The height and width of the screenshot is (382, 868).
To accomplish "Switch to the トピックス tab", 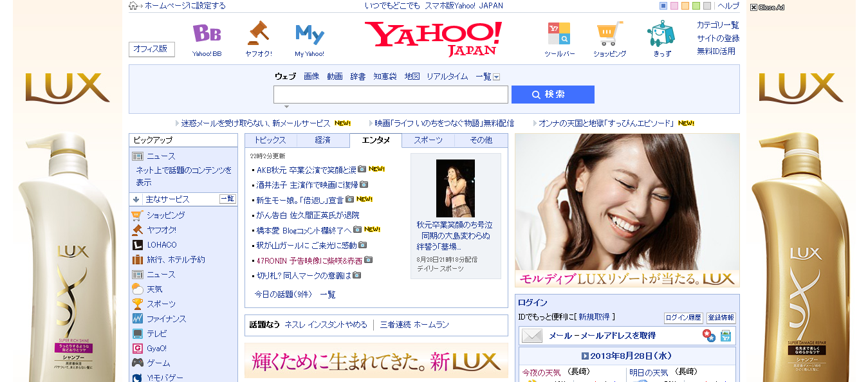I will (271, 140).
